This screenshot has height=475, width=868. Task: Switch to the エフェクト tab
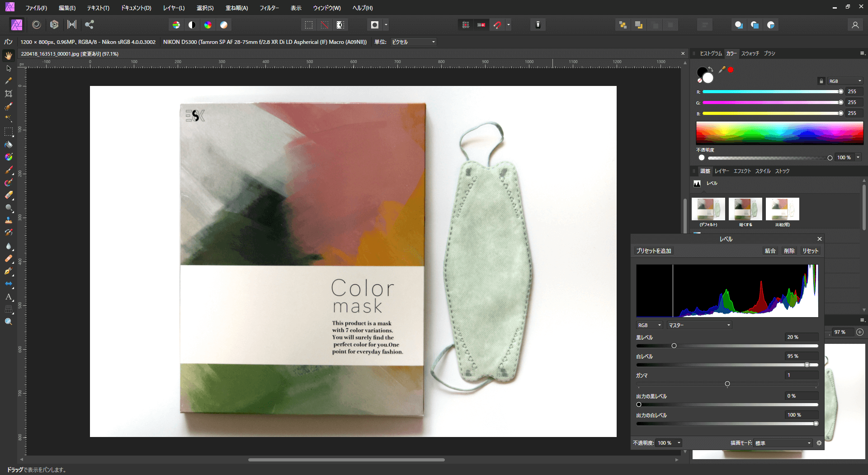(742, 171)
